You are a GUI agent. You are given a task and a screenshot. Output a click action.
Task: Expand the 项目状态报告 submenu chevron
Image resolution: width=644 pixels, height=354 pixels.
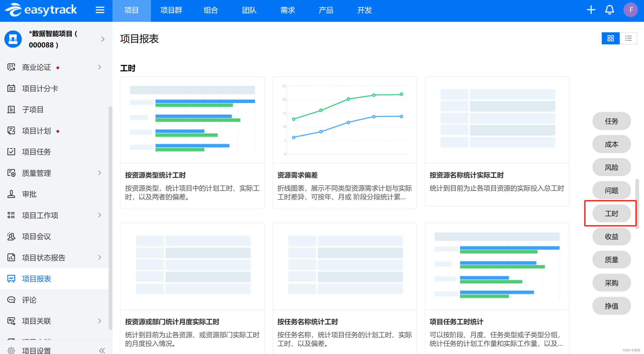(x=100, y=257)
